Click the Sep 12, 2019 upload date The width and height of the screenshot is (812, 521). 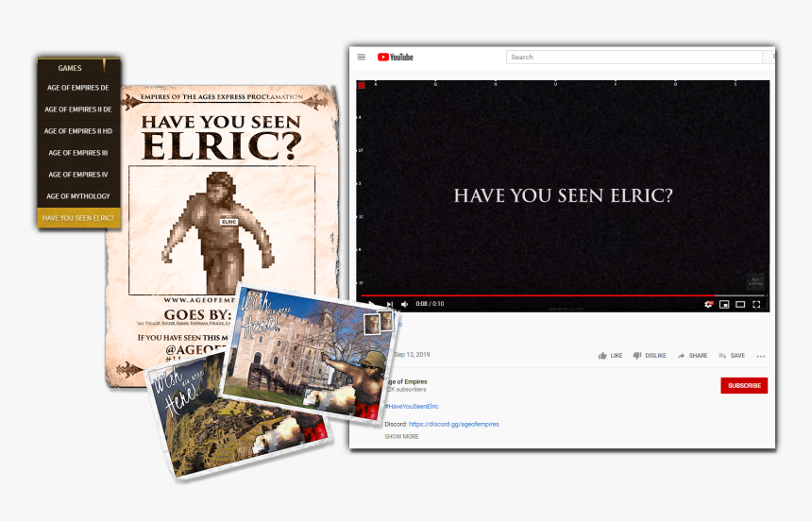pyautogui.click(x=413, y=355)
